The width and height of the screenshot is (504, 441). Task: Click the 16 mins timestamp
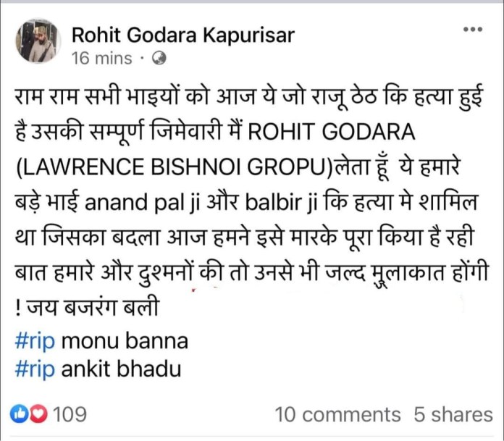coord(101,59)
